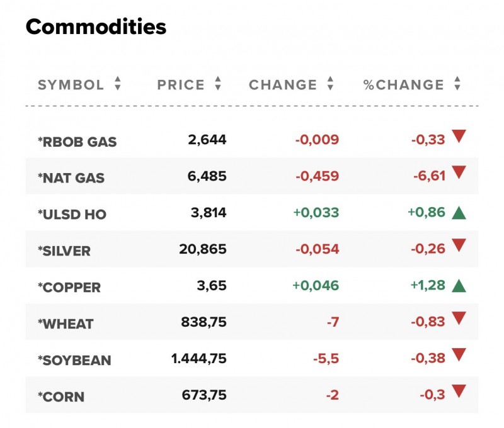Click the SYMBOL column header label
504x428 pixels.
pos(71,85)
